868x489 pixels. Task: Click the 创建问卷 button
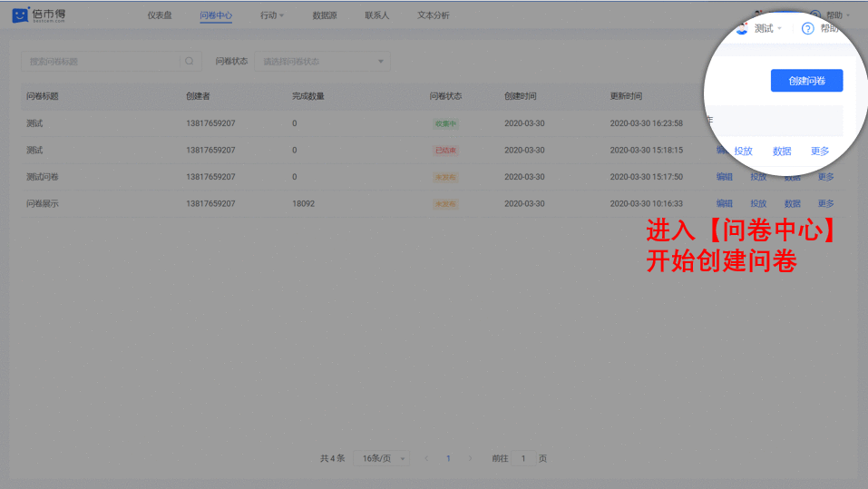click(x=806, y=81)
